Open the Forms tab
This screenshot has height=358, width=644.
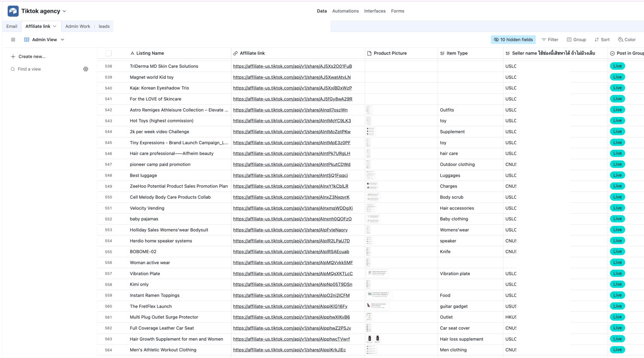coord(398,11)
